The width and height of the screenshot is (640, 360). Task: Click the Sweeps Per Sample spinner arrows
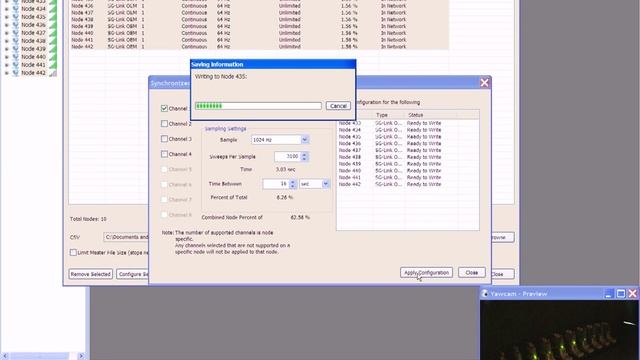tap(304, 156)
